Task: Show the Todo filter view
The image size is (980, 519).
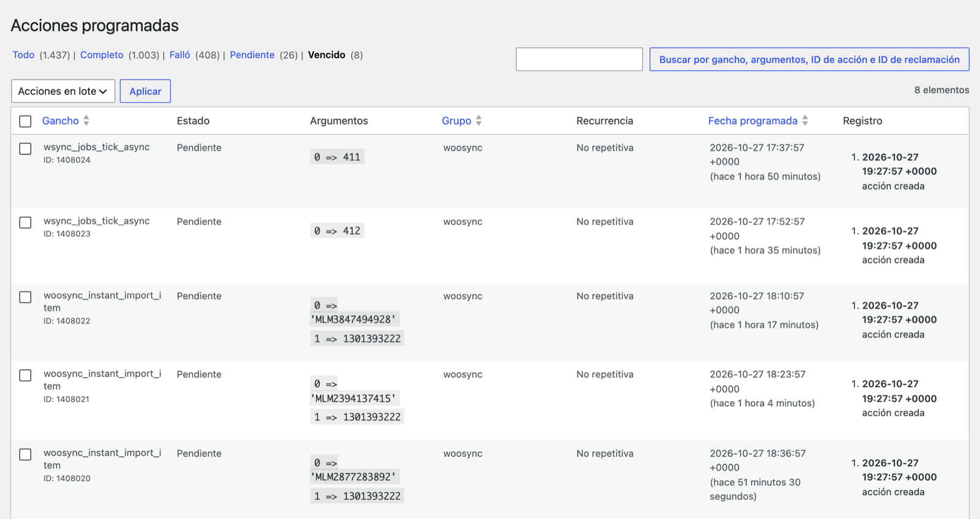Action: [x=23, y=55]
